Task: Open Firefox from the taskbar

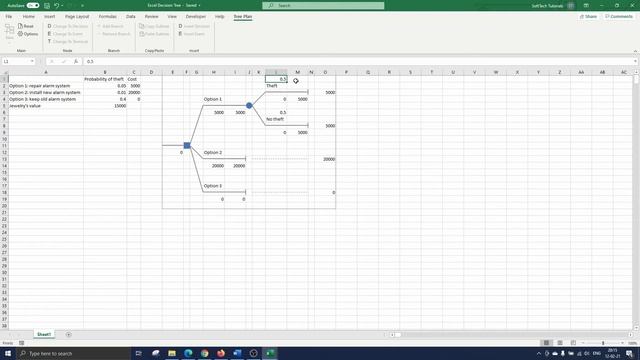Action: [x=221, y=353]
